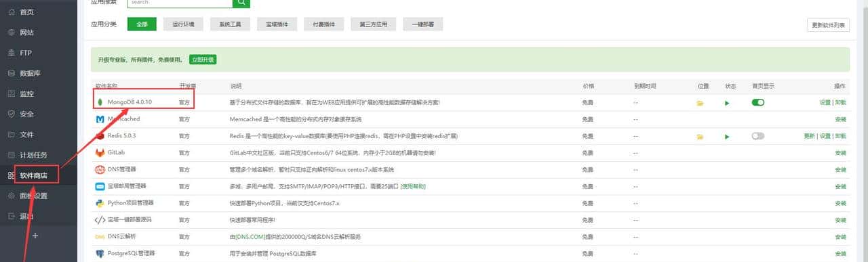Select the 第三方应用 category tab
This screenshot has width=868, height=262.
click(374, 24)
